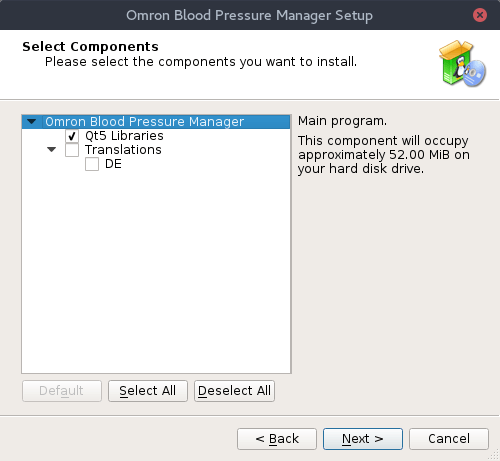Collapse the Omron Blood Pressure Manager tree node
The image size is (500, 461).
tap(32, 122)
